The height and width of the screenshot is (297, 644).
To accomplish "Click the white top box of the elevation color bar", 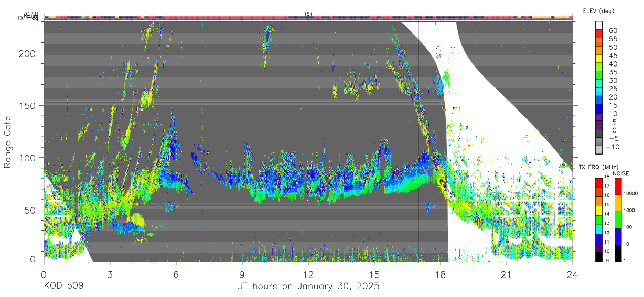I will click(599, 25).
